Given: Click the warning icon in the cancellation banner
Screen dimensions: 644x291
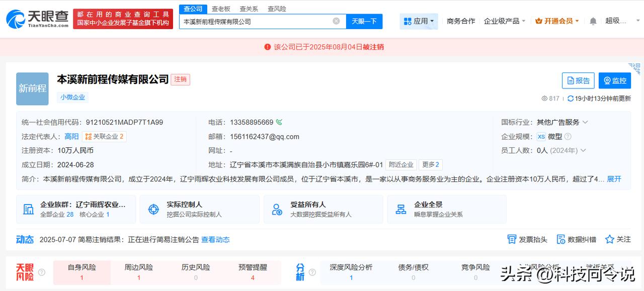Looking at the screenshot, I should [x=268, y=47].
